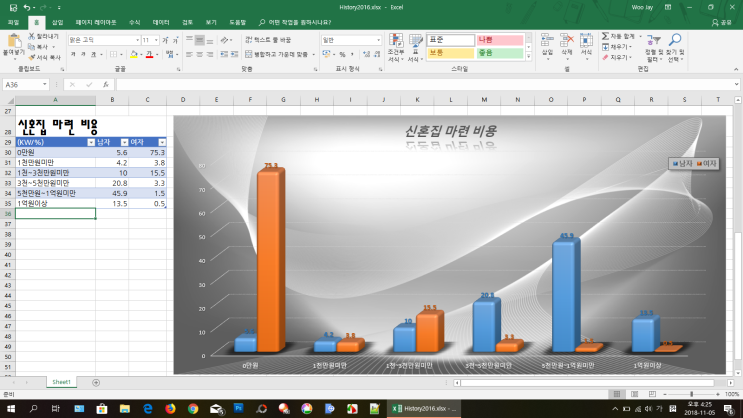Image resolution: width=743 pixels, height=418 pixels.
Task: Switch to the Formulas (수식) tab
Action: (135, 22)
